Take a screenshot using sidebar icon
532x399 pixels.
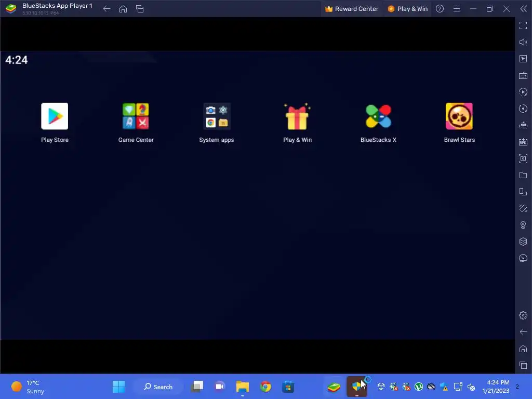[523, 158]
